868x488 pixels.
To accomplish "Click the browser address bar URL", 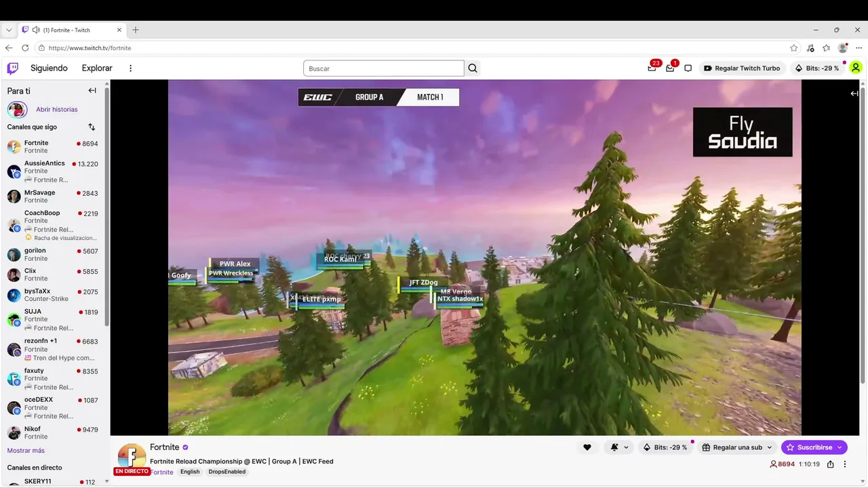I will 90,48.
